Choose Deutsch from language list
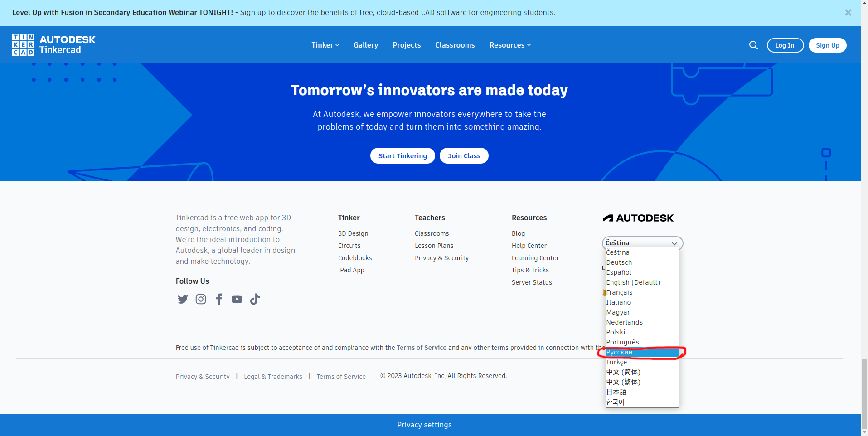Screen dimensions: 868x436 click(x=642, y=262)
